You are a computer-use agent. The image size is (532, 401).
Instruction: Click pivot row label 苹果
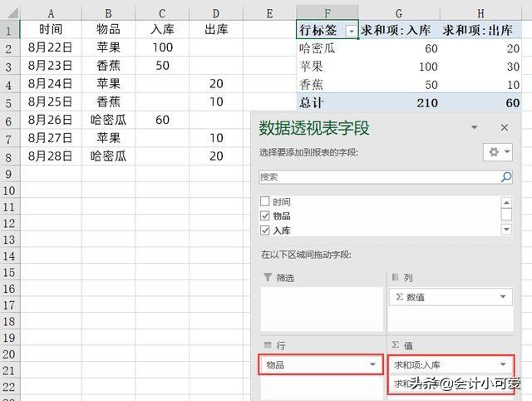(328, 67)
